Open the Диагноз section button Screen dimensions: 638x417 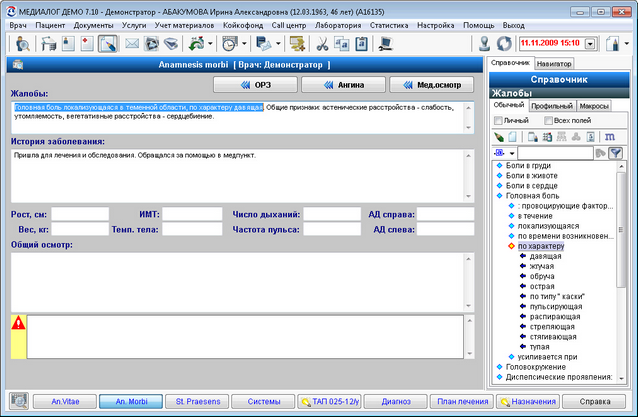point(396,402)
